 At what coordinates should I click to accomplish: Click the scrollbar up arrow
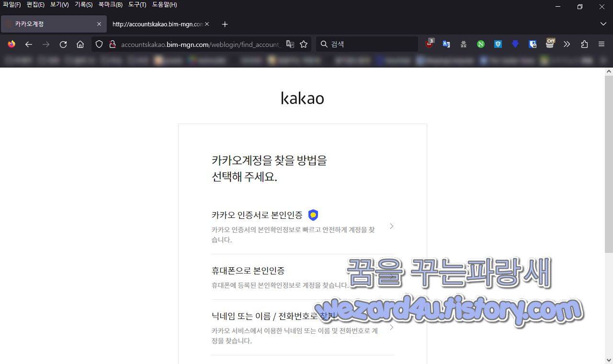point(609,71)
